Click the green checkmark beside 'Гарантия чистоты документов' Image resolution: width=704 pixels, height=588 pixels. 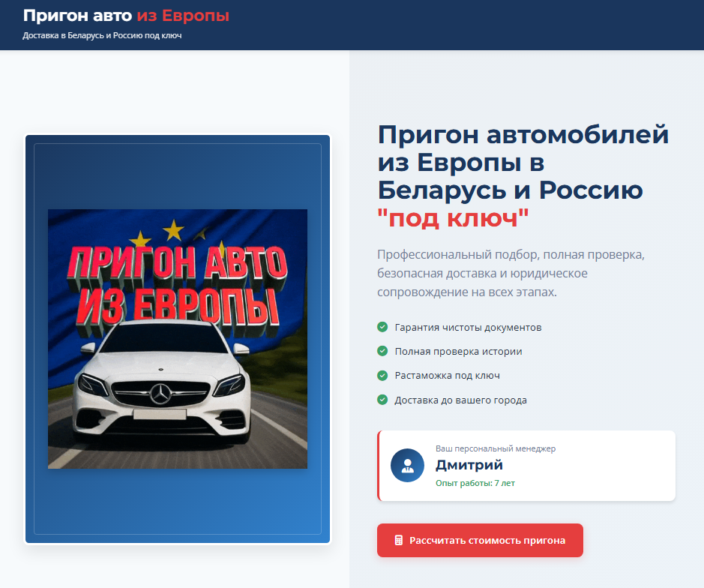tap(381, 327)
